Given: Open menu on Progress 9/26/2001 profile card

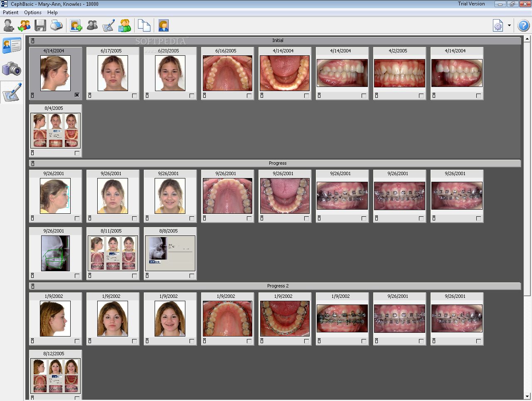Looking at the screenshot, I should 32,218.
